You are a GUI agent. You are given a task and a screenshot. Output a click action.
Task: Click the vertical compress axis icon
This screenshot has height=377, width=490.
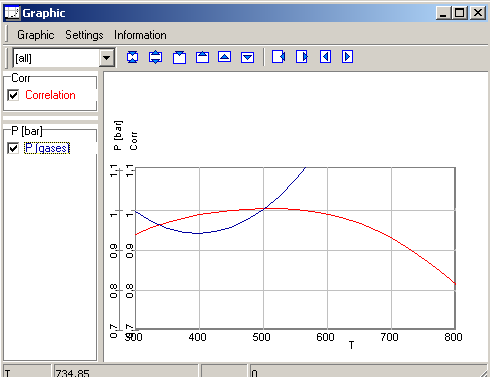(x=133, y=57)
